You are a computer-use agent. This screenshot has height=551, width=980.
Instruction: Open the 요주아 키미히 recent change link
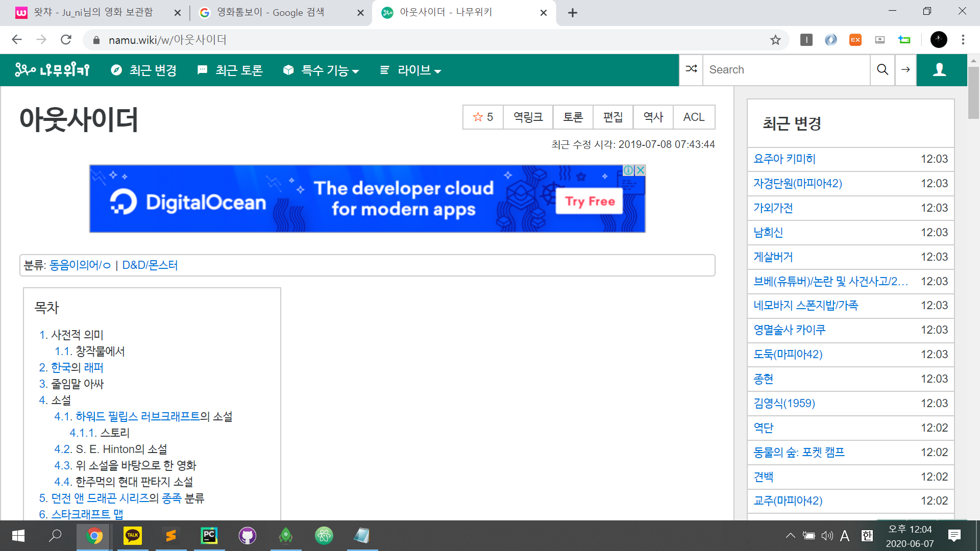tap(785, 159)
